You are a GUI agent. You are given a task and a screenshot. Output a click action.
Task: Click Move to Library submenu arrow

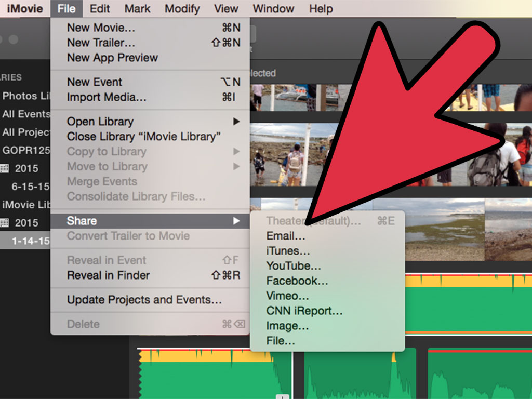236,166
